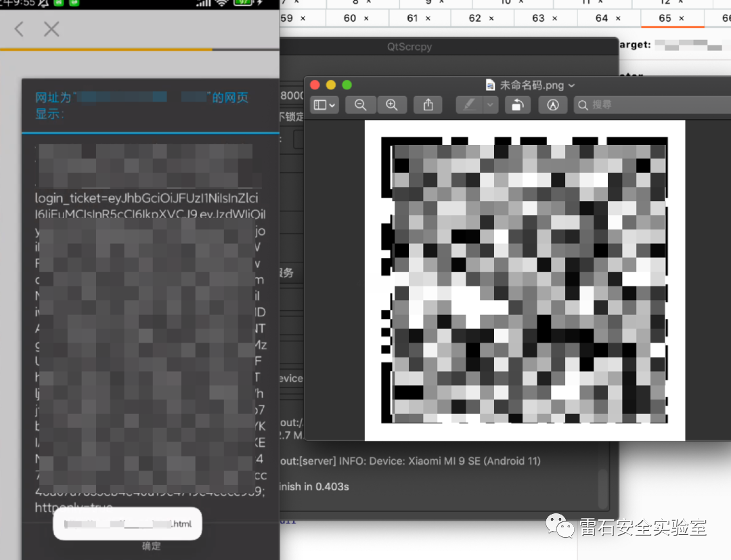Focus the Preview search field

click(652, 105)
